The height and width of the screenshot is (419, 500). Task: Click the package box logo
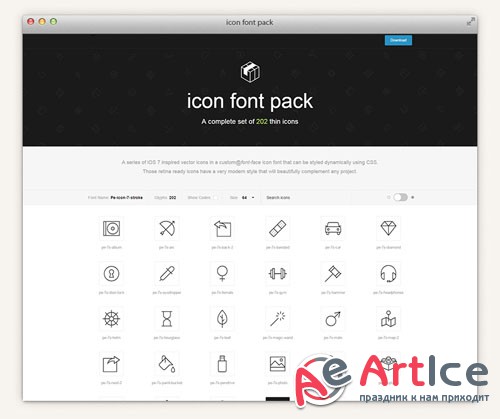point(250,72)
